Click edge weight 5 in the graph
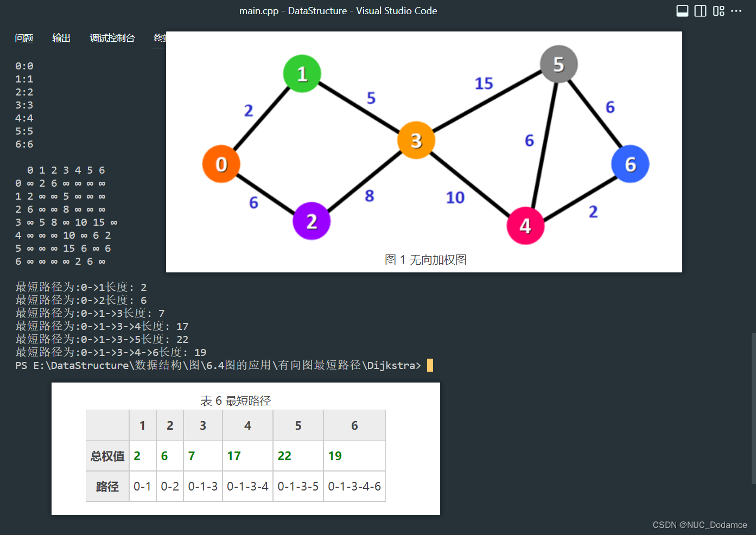 tap(371, 98)
